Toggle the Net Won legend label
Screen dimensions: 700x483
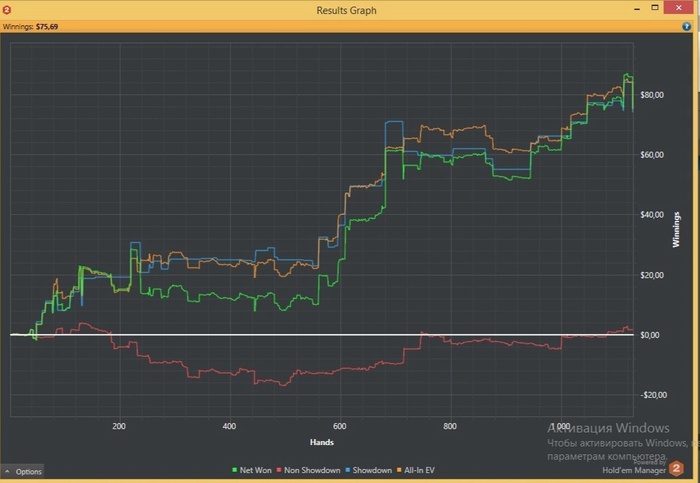click(255, 470)
